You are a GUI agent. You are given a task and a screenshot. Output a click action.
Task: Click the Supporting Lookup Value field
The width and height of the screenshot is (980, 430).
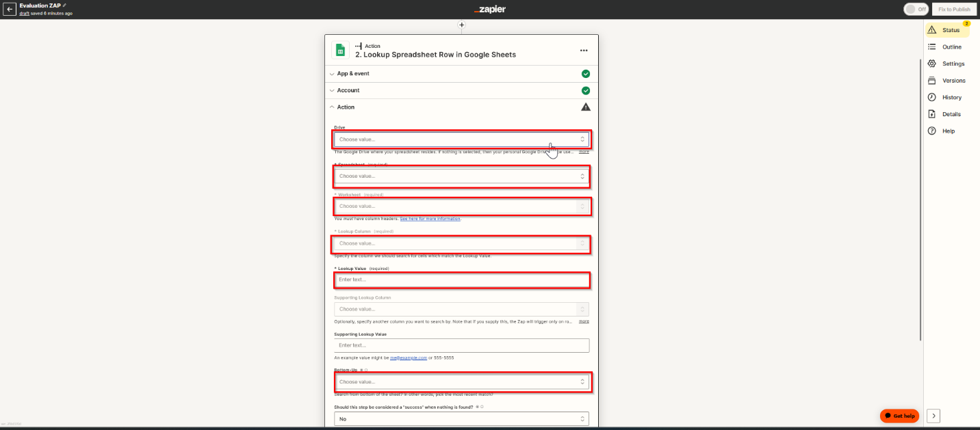pyautogui.click(x=461, y=345)
